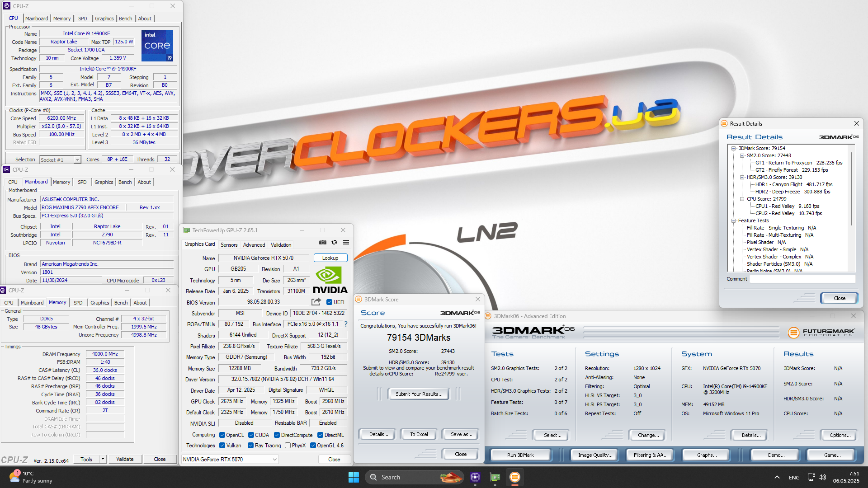Screen dimensions: 868x488
Task: Open the weather widget on the taskbar
Action: [31, 477]
